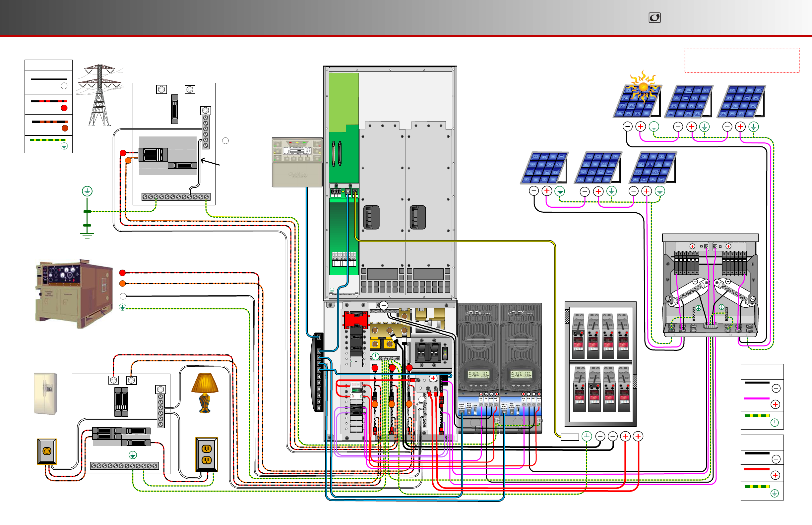Click the refrigerator appliance image

click(45, 394)
